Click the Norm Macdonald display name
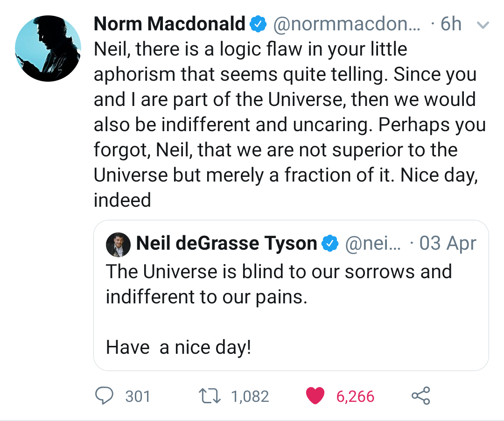This screenshot has height=421, width=504. 169,24
